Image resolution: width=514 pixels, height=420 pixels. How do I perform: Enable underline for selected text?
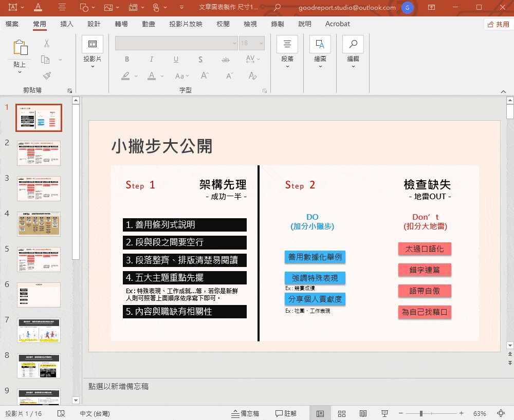point(176,59)
